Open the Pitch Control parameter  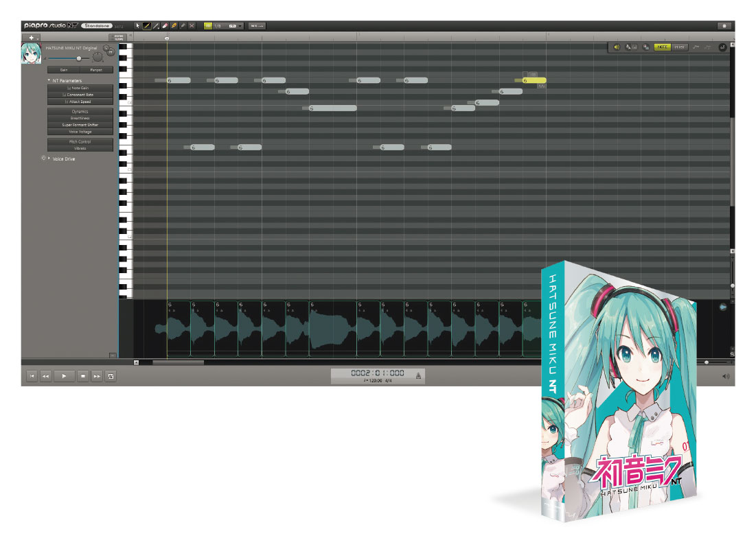point(80,141)
